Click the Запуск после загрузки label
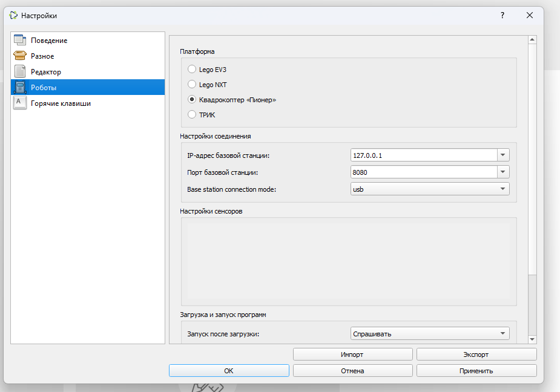The image size is (560, 392). click(223, 334)
